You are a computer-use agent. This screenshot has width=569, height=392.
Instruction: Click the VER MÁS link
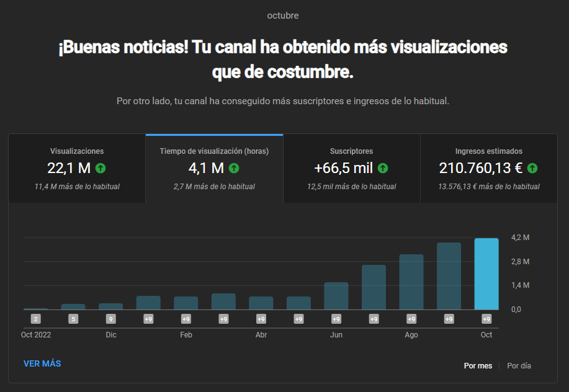(x=42, y=363)
